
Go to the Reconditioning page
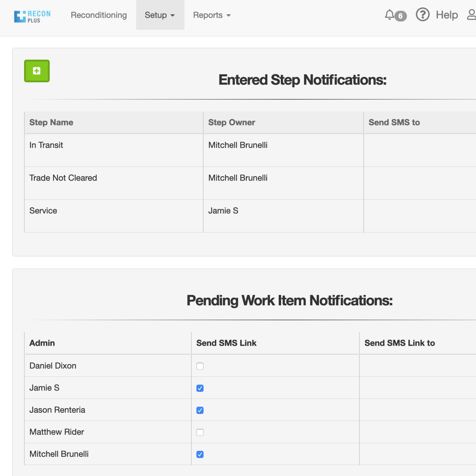click(99, 15)
